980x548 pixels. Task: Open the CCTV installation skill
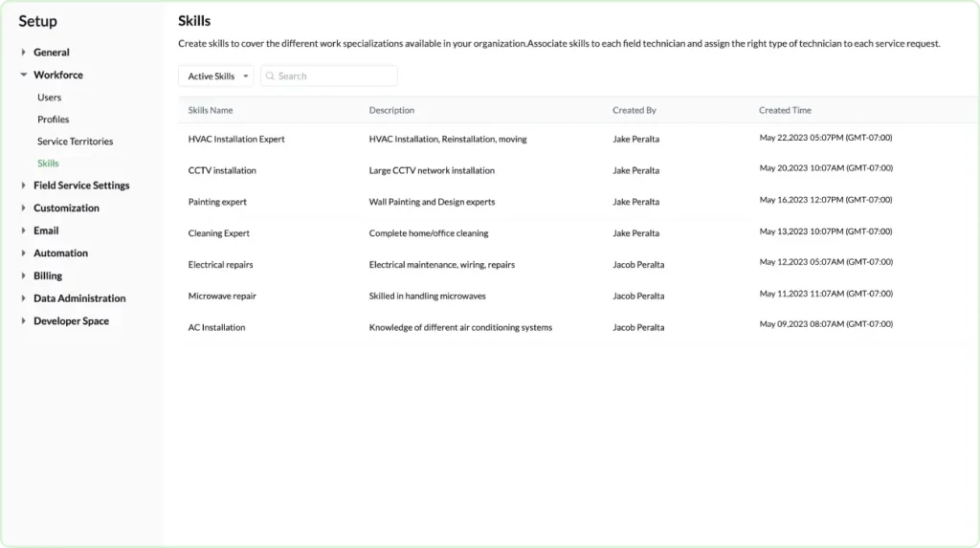click(222, 171)
